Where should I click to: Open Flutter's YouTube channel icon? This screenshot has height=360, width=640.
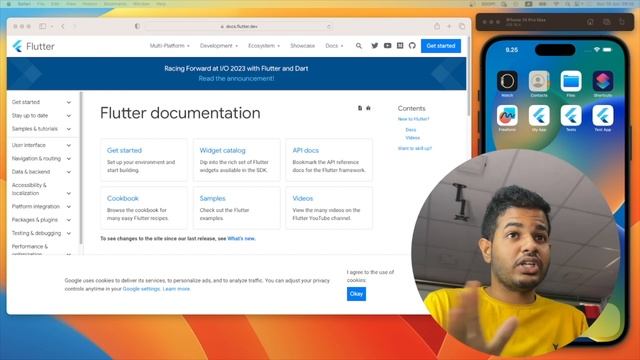click(387, 46)
